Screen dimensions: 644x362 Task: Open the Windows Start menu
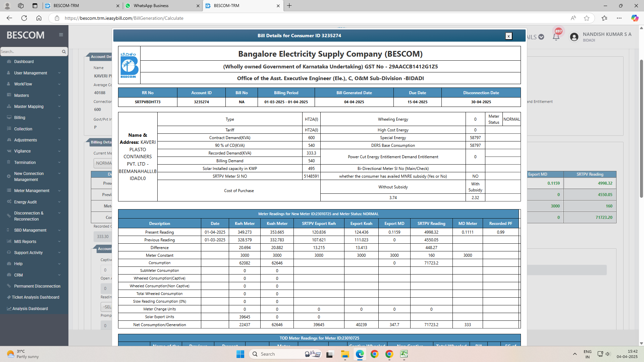(x=240, y=354)
